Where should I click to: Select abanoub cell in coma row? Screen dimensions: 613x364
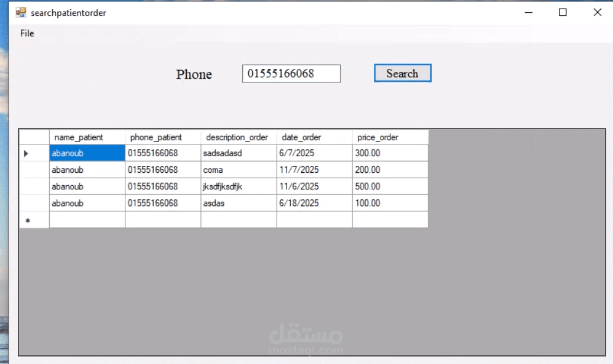pyautogui.click(x=87, y=170)
